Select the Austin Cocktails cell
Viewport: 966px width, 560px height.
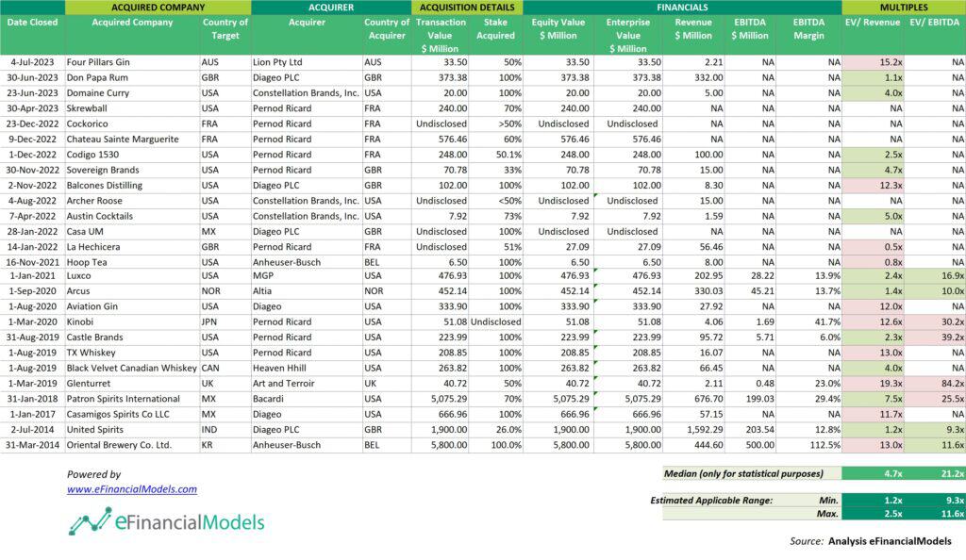tap(132, 216)
